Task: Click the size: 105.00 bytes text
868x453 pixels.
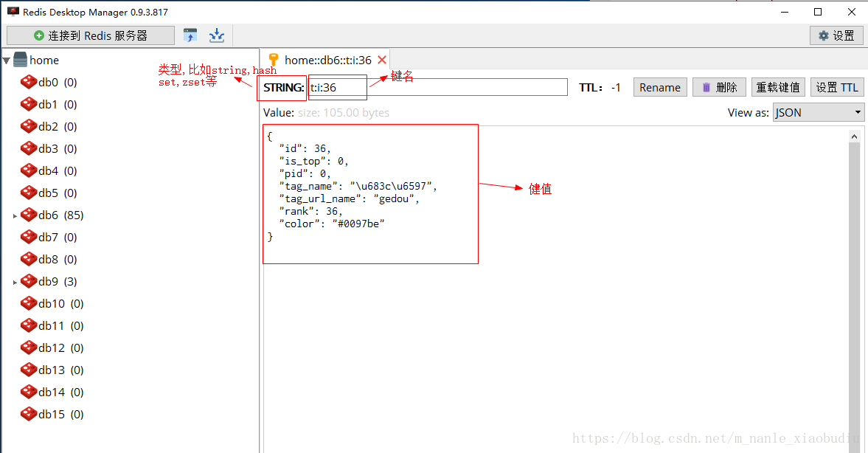Action: pyautogui.click(x=343, y=112)
